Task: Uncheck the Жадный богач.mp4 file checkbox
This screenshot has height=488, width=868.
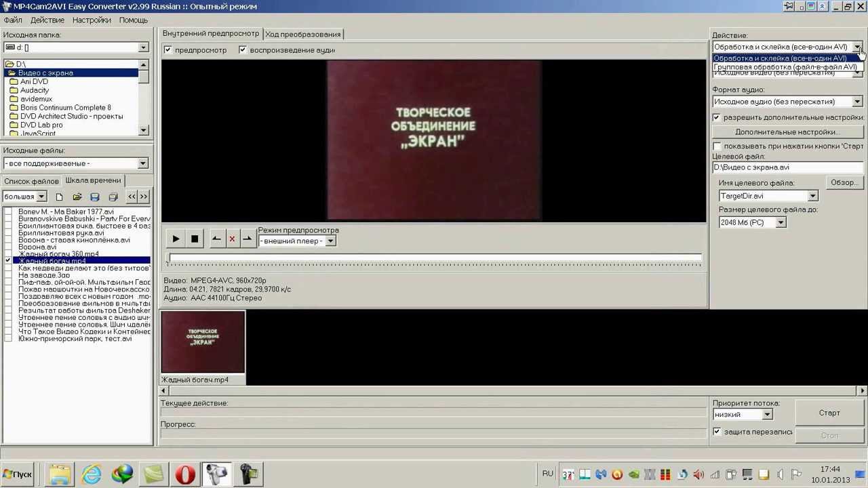Action: coord(8,261)
